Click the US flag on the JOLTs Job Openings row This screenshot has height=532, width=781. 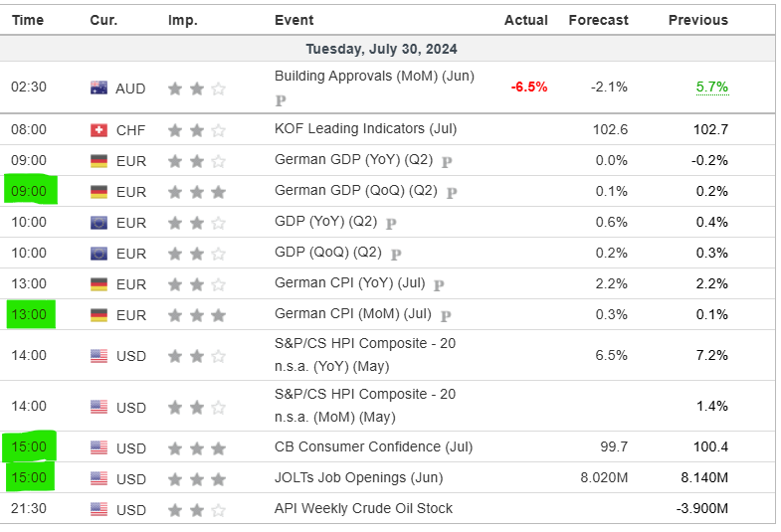pos(98,478)
